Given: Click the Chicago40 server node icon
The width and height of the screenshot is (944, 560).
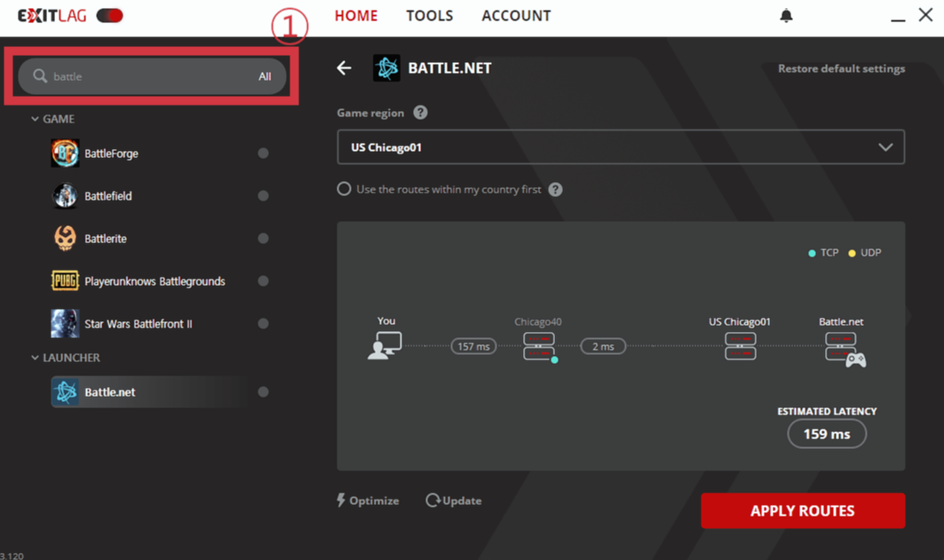Looking at the screenshot, I should (x=539, y=346).
